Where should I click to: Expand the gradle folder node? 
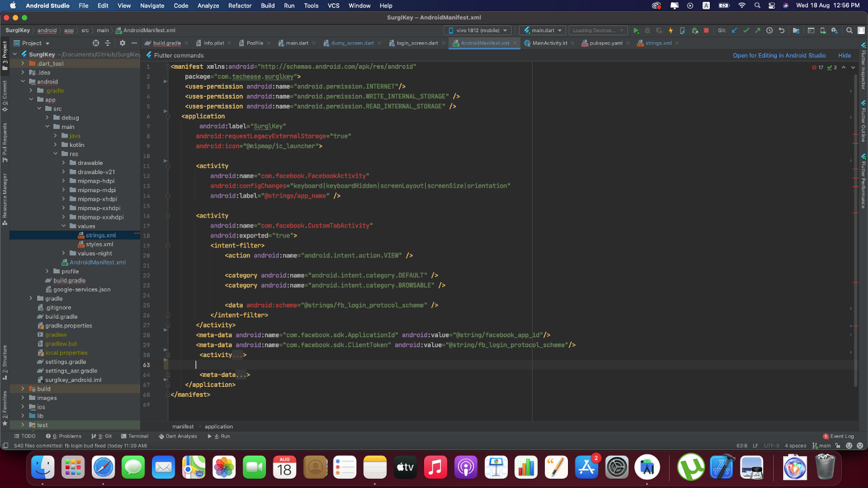tap(31, 298)
